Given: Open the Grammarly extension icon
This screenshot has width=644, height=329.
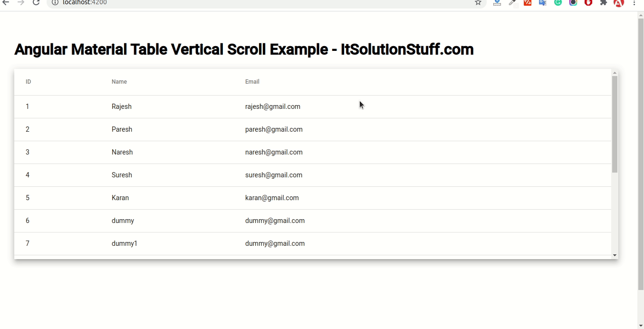Looking at the screenshot, I should [x=558, y=2].
